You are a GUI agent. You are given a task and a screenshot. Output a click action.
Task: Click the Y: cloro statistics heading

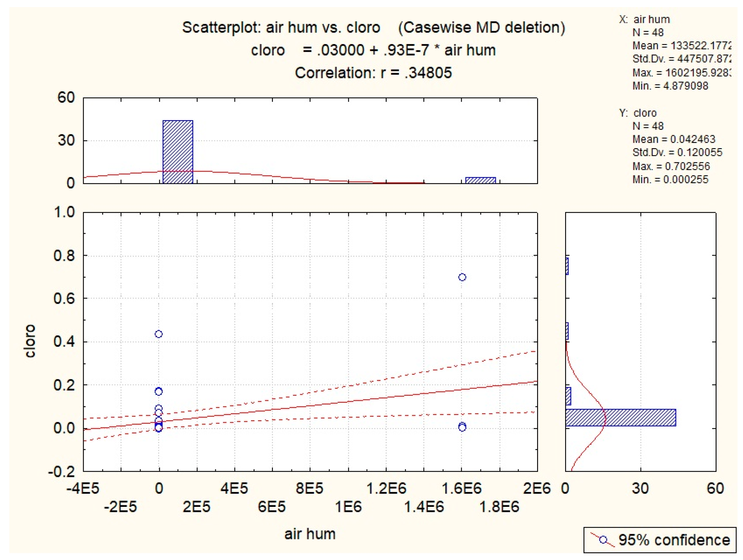[x=638, y=113]
